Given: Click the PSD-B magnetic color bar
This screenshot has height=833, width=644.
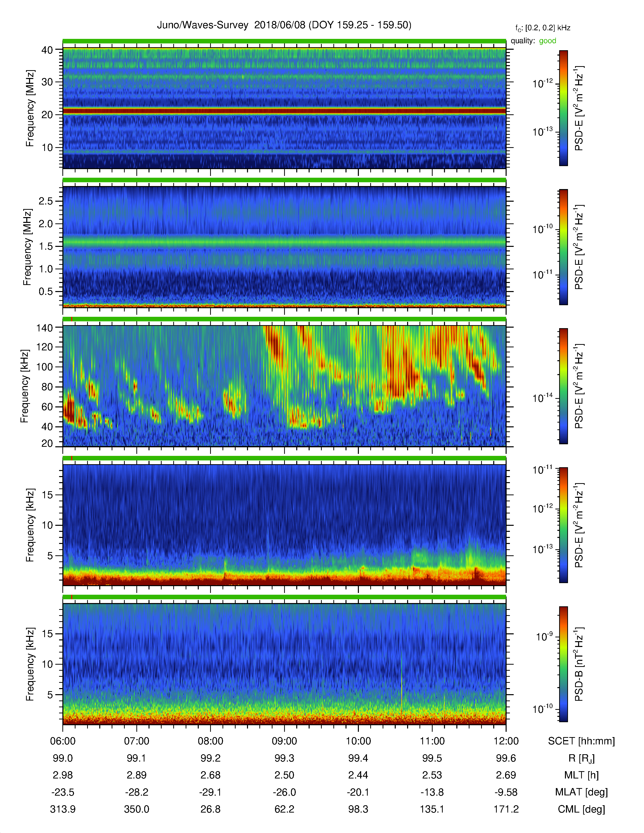Looking at the screenshot, I should 563,664.
